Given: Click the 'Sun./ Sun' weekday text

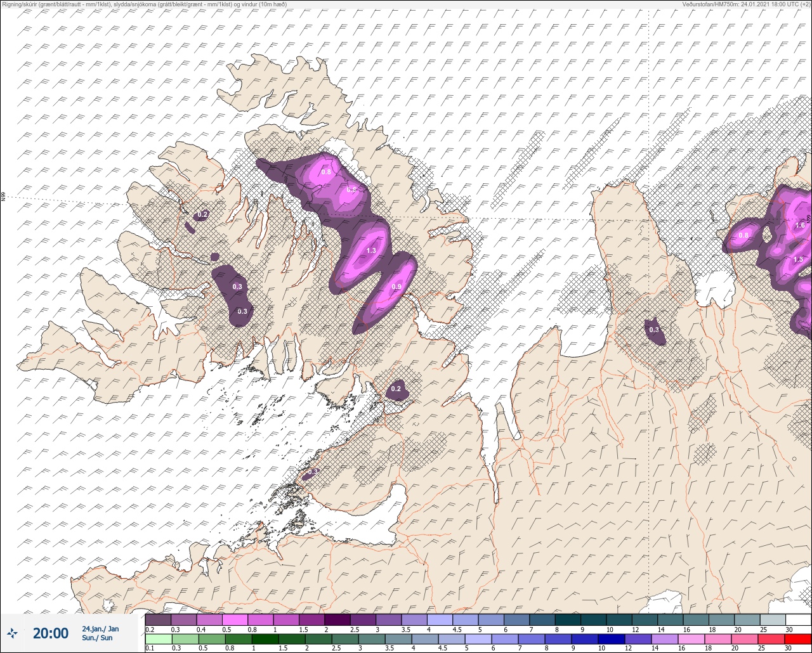Looking at the screenshot, I should coord(97,638).
